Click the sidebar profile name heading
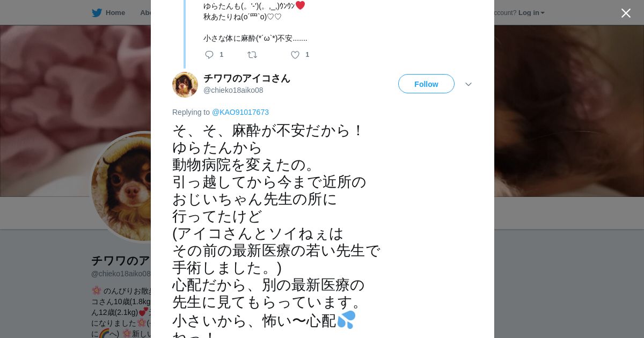This screenshot has height=338, width=644. tap(121, 261)
